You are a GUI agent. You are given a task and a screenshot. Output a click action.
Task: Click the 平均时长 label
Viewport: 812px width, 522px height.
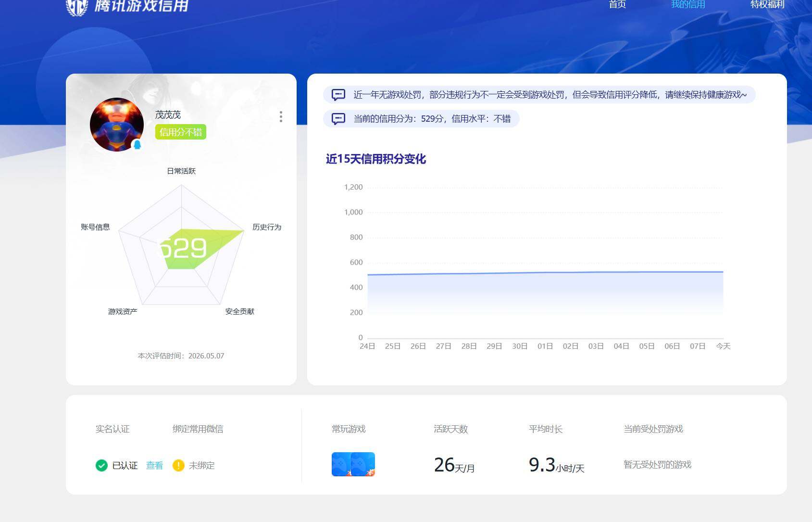click(546, 429)
